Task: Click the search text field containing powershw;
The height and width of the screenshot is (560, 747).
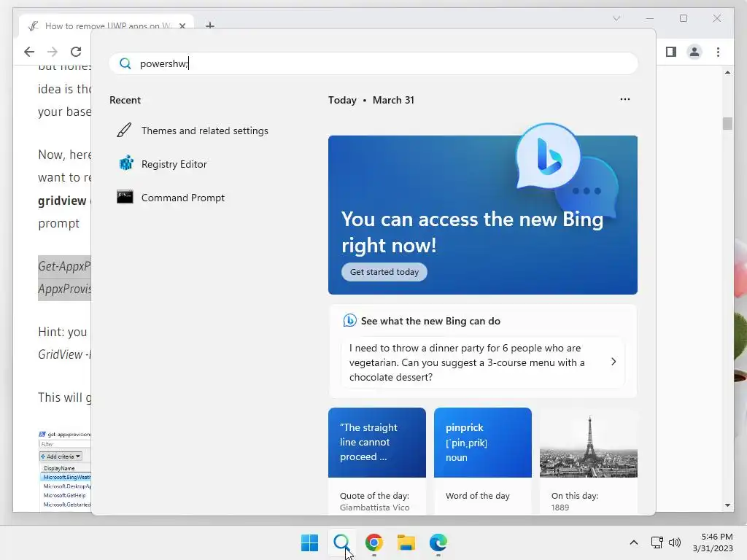Action: (373, 64)
